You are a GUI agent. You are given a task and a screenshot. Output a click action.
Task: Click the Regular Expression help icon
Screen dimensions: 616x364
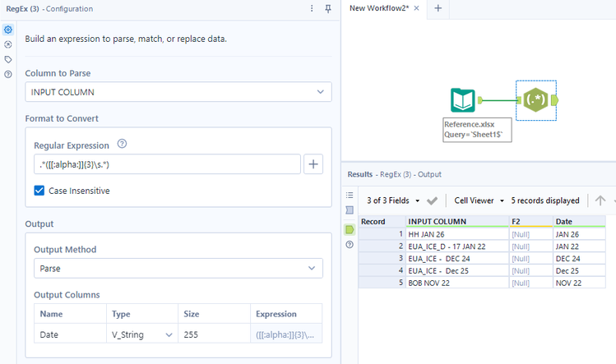[123, 144]
